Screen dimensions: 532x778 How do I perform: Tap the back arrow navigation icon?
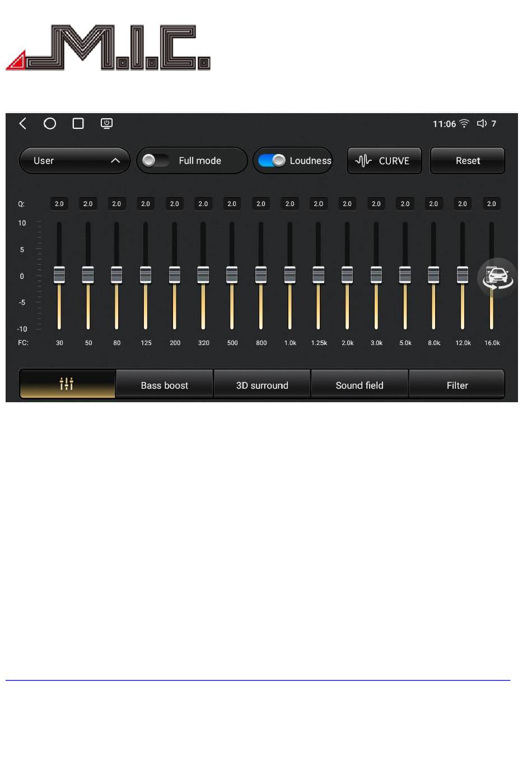point(23,123)
